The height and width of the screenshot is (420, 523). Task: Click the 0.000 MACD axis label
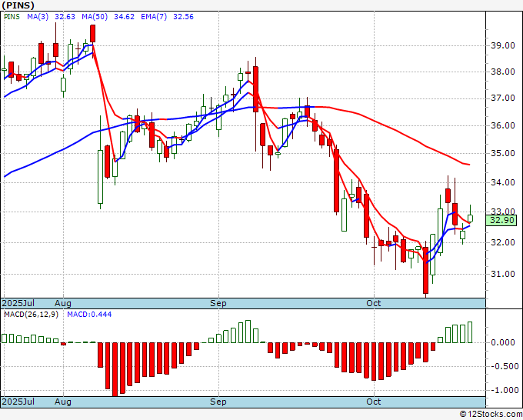pos(503,342)
